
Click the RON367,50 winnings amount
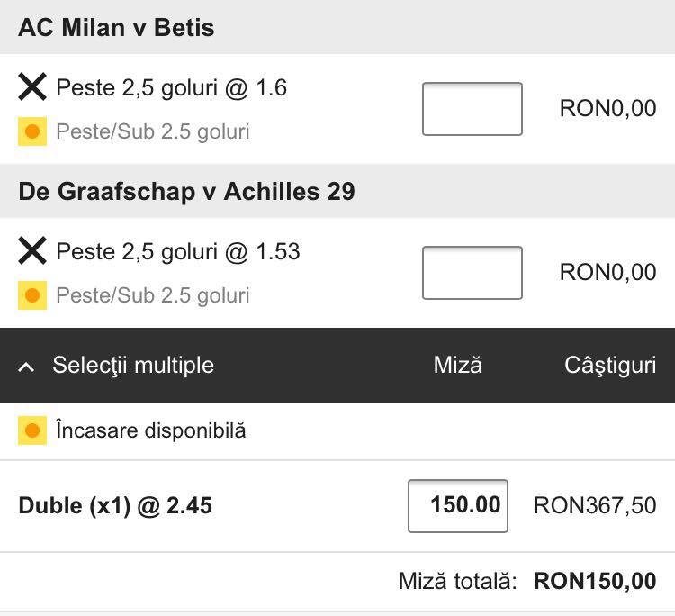(x=595, y=506)
